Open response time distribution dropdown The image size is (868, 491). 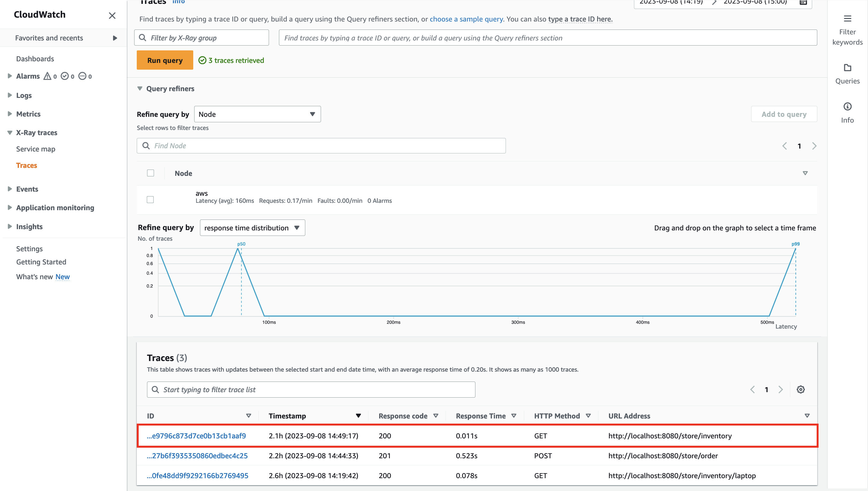click(x=252, y=228)
